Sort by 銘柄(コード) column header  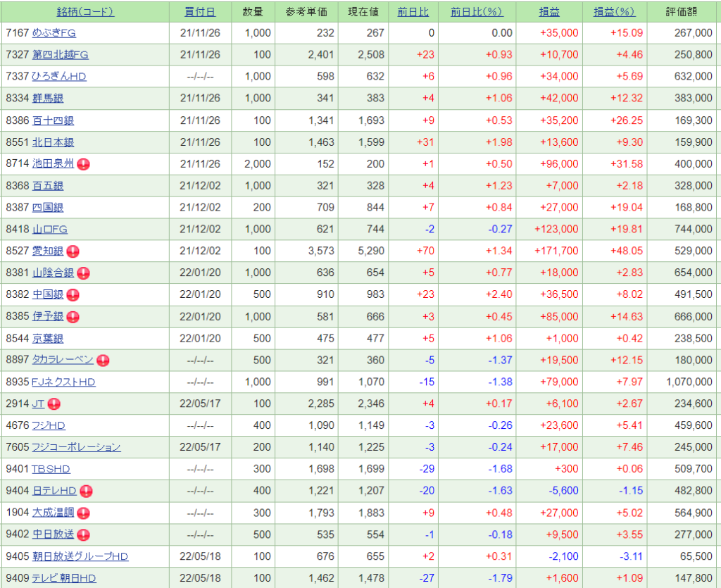pos(85,11)
